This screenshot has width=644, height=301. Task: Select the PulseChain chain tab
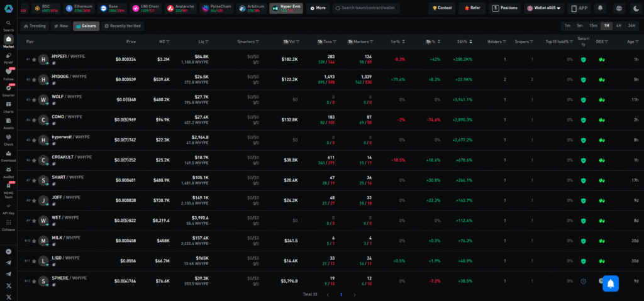[x=217, y=8]
